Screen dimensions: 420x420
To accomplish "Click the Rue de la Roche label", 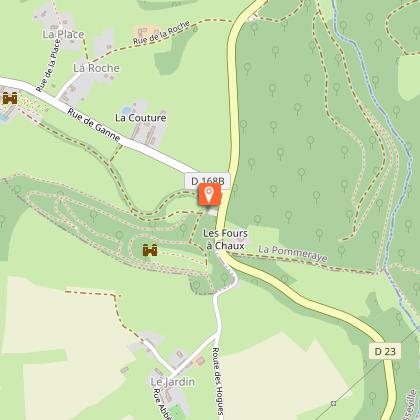I will pos(162,32).
